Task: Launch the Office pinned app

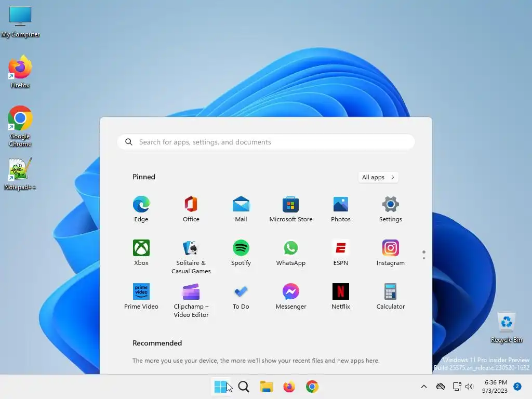Action: (x=191, y=209)
